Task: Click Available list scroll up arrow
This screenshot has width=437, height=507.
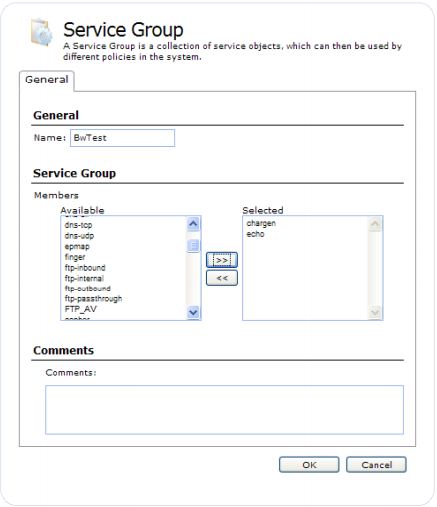Action: 193,224
